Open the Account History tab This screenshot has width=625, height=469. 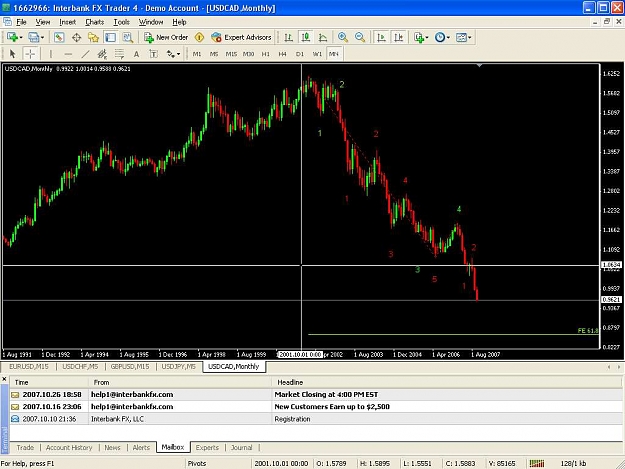point(69,447)
